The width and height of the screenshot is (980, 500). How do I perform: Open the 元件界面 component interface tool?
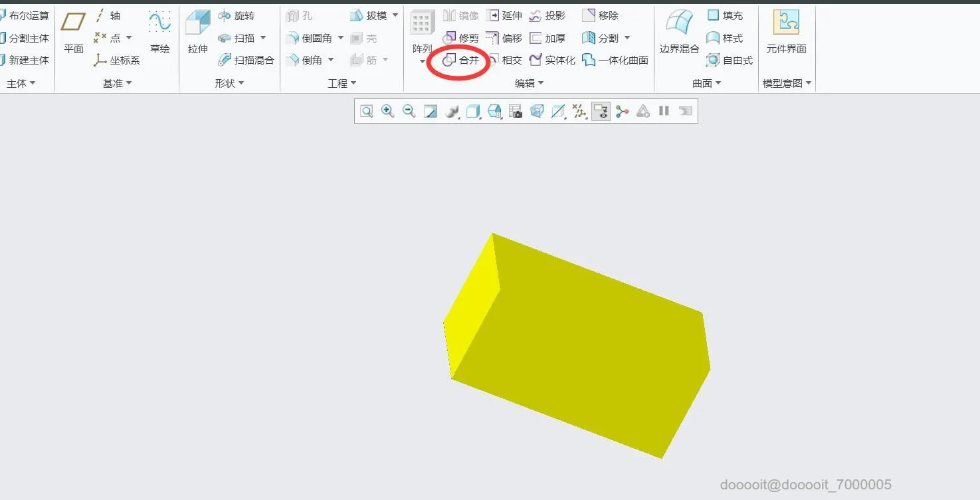click(786, 31)
